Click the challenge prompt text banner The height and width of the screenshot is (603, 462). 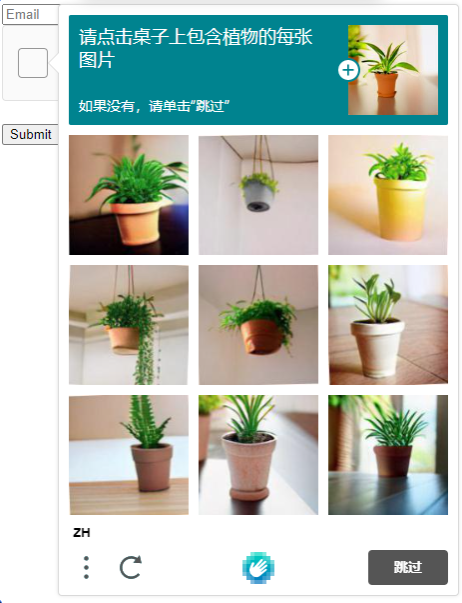196,48
